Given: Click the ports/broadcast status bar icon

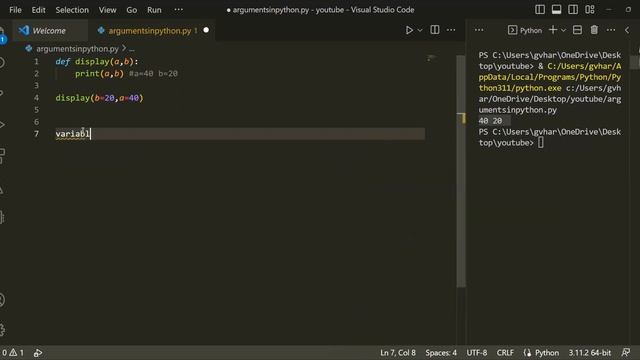Looking at the screenshot, I should click(38, 353).
